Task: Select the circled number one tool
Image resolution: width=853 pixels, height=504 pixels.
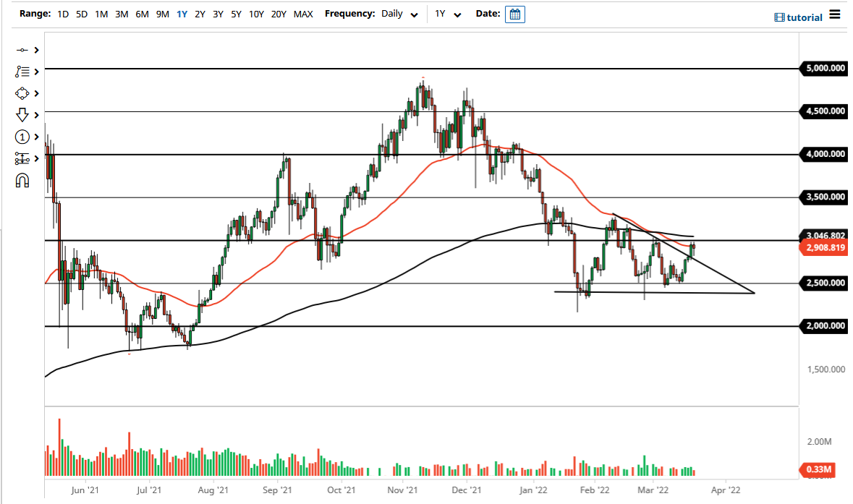Action: pyautogui.click(x=22, y=137)
